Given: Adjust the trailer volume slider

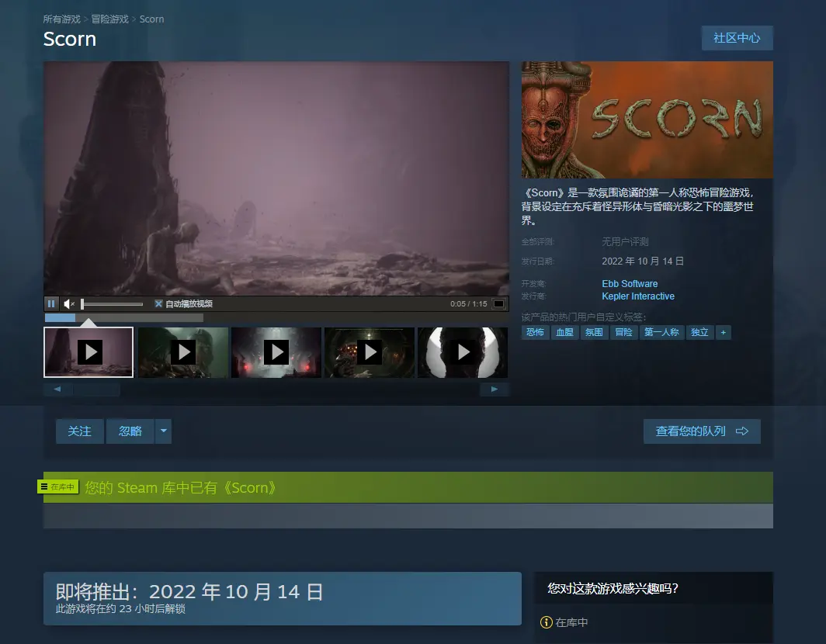Looking at the screenshot, I should 113,304.
